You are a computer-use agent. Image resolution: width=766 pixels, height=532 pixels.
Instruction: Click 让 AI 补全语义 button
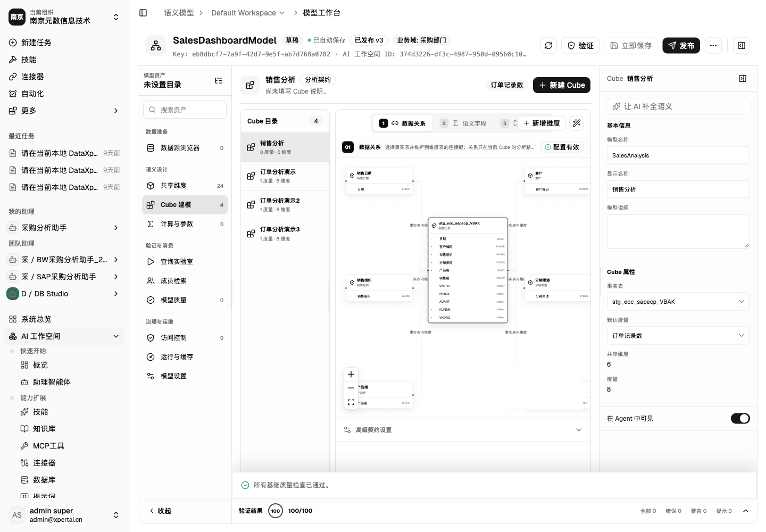coord(678,106)
